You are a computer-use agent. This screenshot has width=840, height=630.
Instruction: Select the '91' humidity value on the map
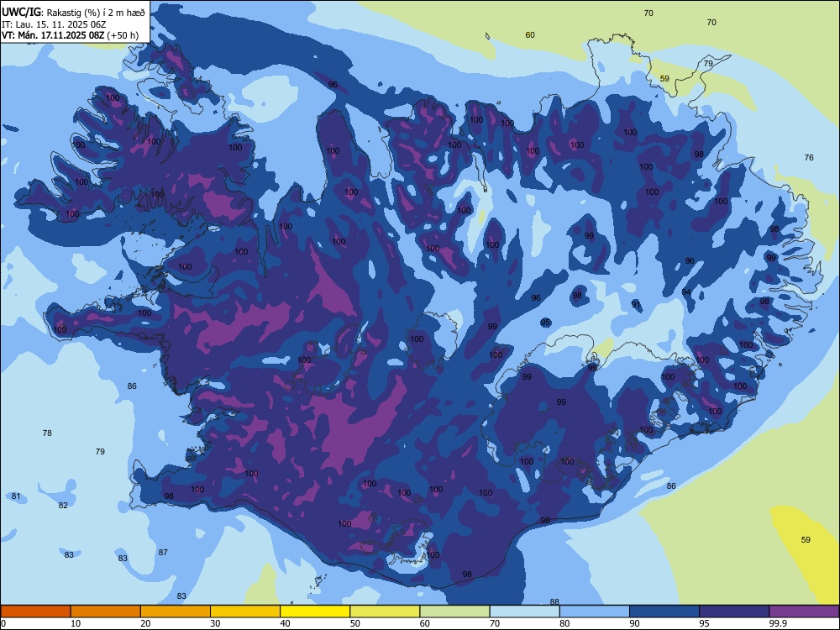[636, 304]
